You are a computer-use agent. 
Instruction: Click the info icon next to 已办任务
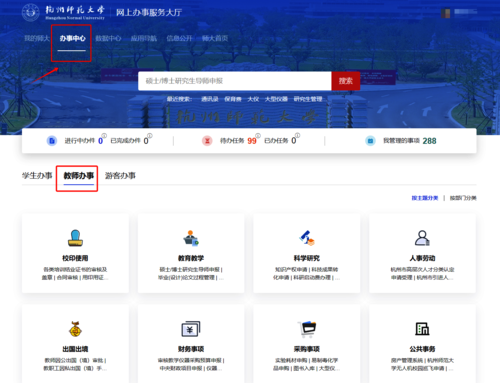(x=297, y=136)
